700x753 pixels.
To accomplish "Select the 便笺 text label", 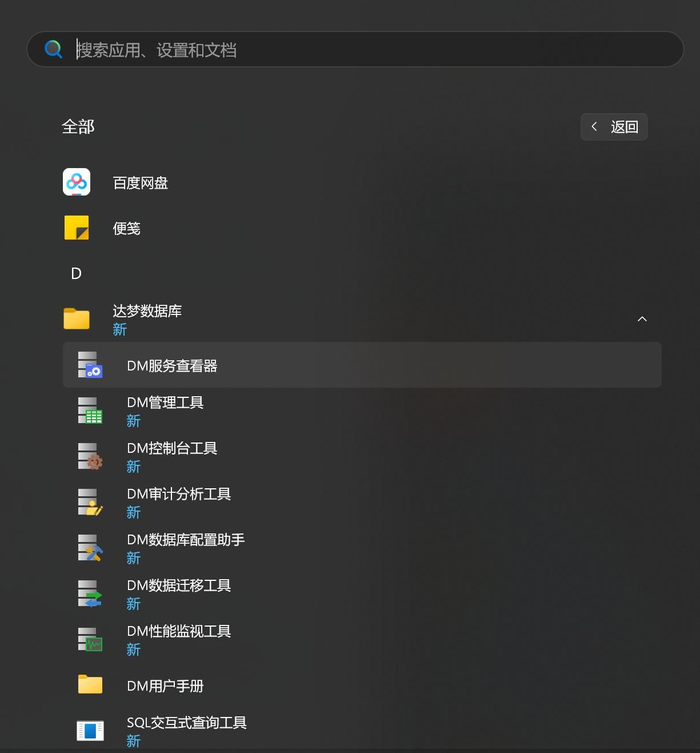I will tap(127, 229).
